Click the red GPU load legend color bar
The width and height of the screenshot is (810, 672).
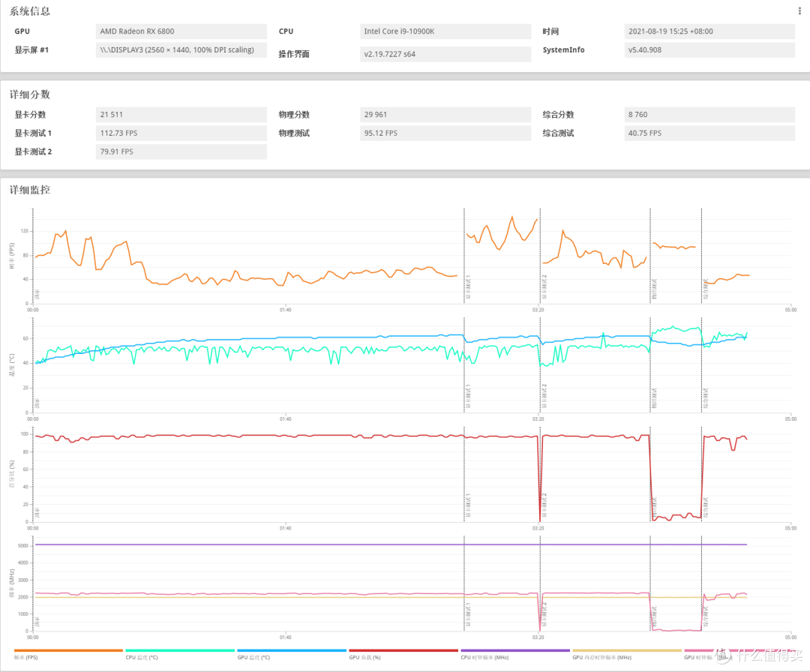click(403, 650)
